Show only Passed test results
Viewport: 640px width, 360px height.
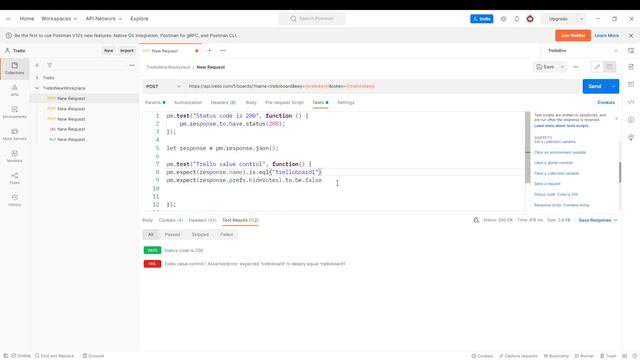172,235
